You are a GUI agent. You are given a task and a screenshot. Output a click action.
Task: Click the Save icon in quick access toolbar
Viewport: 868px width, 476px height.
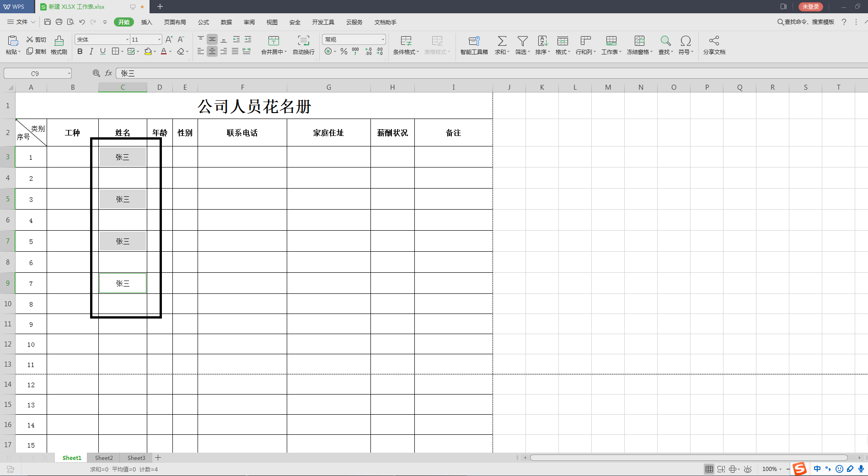click(48, 22)
